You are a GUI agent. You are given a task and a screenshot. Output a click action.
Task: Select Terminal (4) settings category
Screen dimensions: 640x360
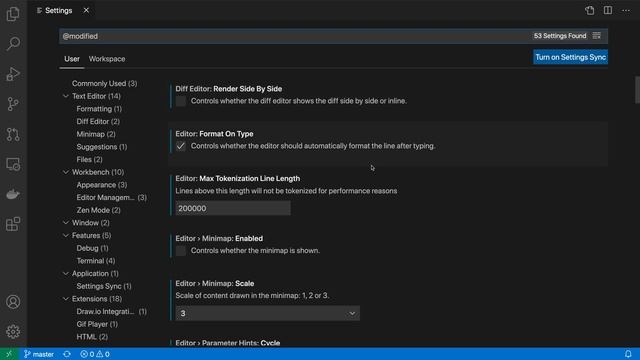tap(96, 261)
